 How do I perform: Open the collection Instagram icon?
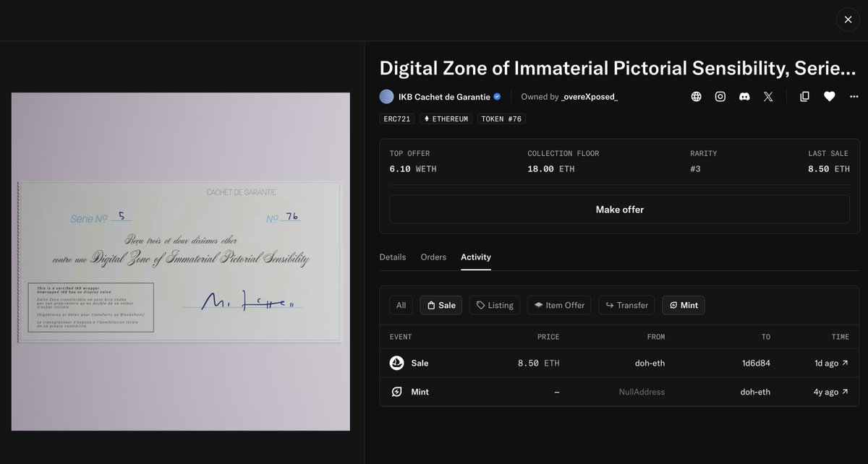tap(720, 96)
